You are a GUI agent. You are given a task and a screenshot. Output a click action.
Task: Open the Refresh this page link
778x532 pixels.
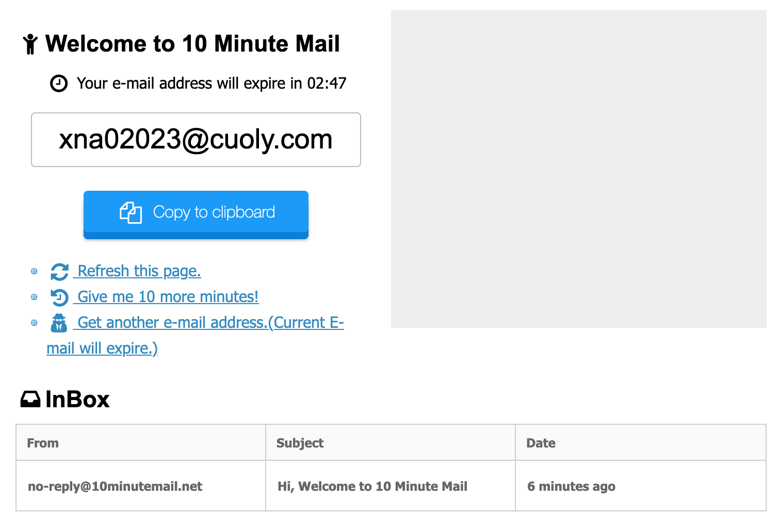click(x=139, y=271)
